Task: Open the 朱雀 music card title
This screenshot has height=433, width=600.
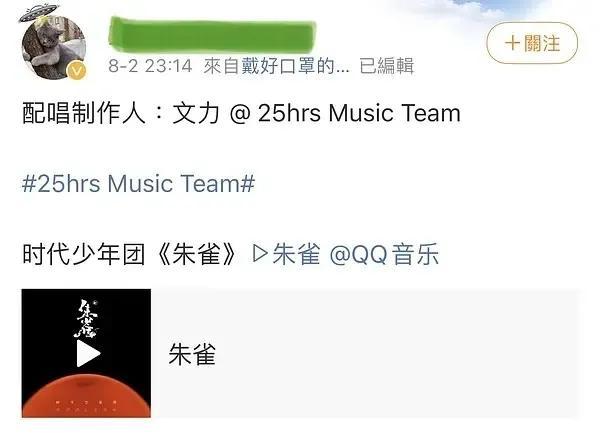Action: [192, 354]
